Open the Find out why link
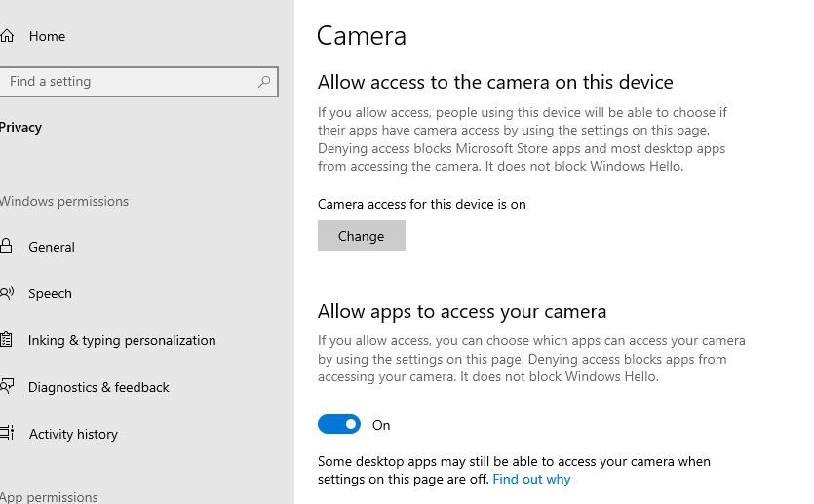814x504 pixels. point(531,479)
